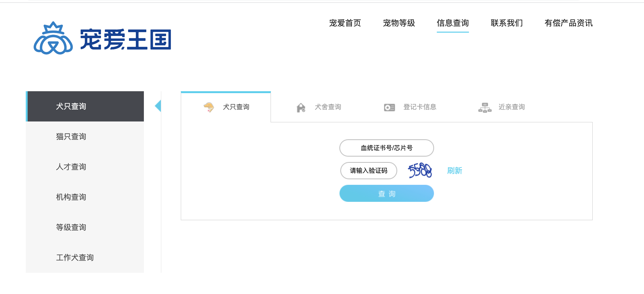644x294 pixels.
Task: Open 宠爱首页 in top navigation
Action: click(x=345, y=23)
